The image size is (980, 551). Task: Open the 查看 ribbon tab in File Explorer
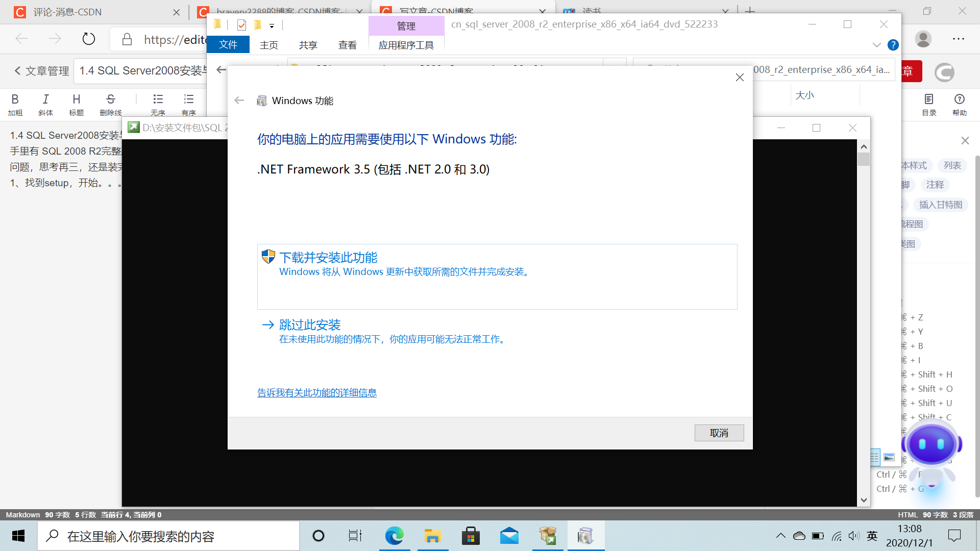(x=348, y=45)
